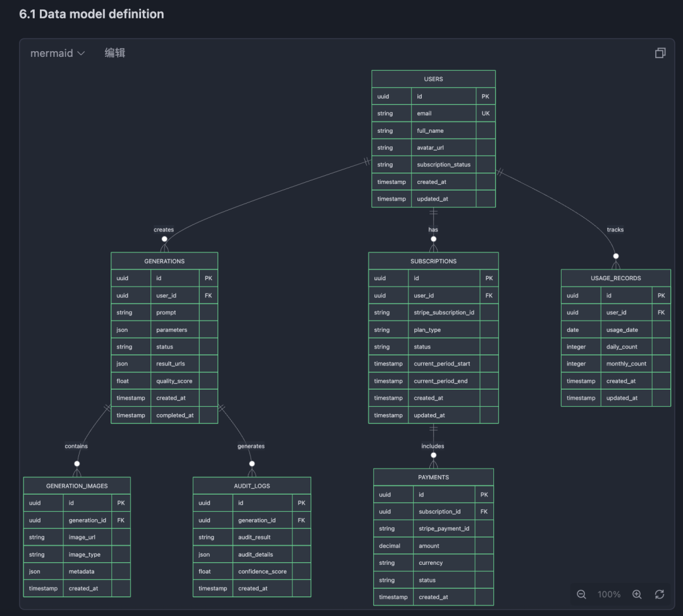Click the GENERATIONS table title
Viewport: 683px width, 616px height.
pos(164,261)
